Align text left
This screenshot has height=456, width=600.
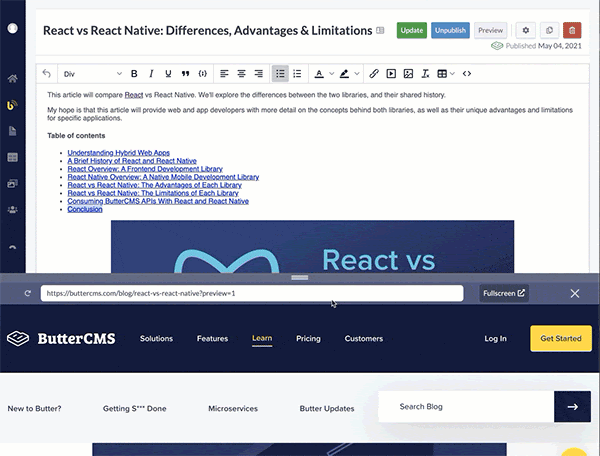[x=224, y=74]
